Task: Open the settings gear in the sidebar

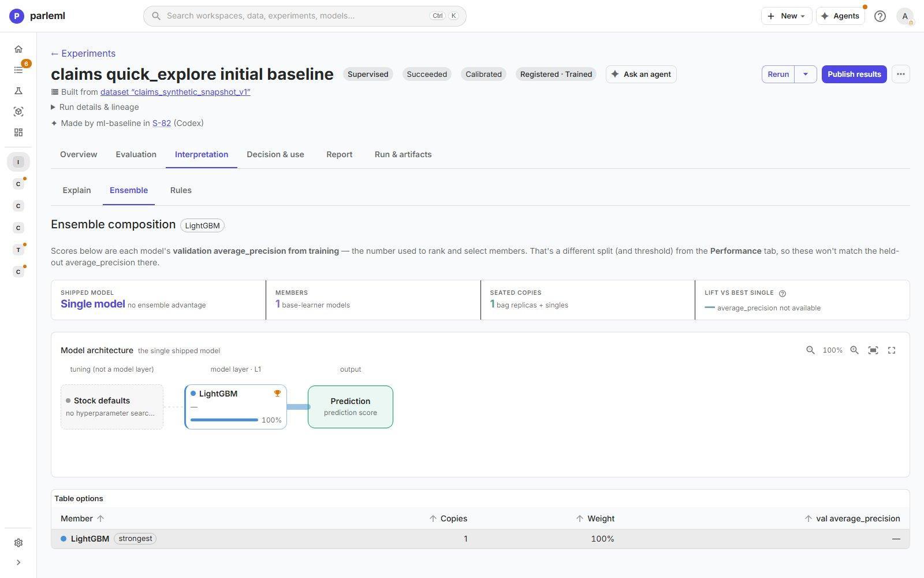Action: 18,543
